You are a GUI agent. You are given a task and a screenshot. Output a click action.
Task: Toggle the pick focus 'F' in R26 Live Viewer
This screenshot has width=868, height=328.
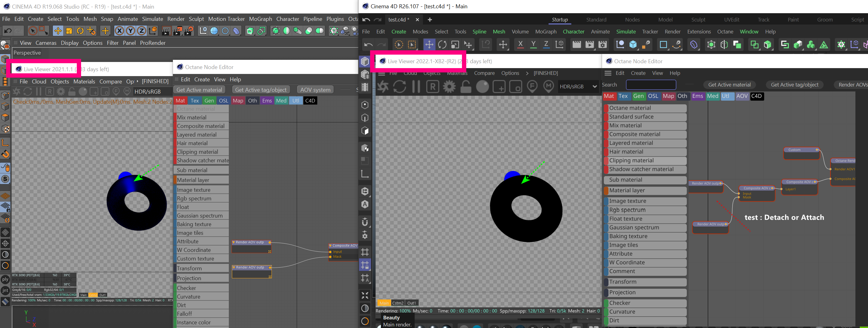click(x=532, y=87)
